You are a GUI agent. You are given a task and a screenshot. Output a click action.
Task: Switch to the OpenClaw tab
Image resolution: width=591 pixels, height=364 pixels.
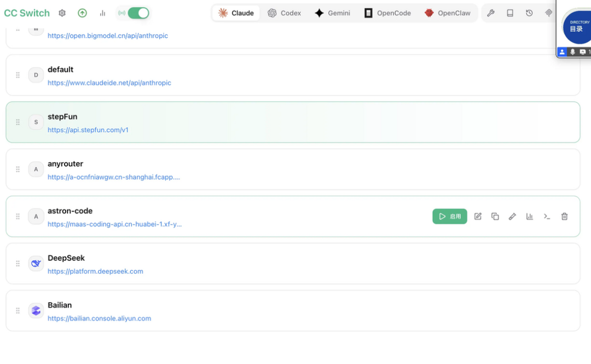coord(448,13)
